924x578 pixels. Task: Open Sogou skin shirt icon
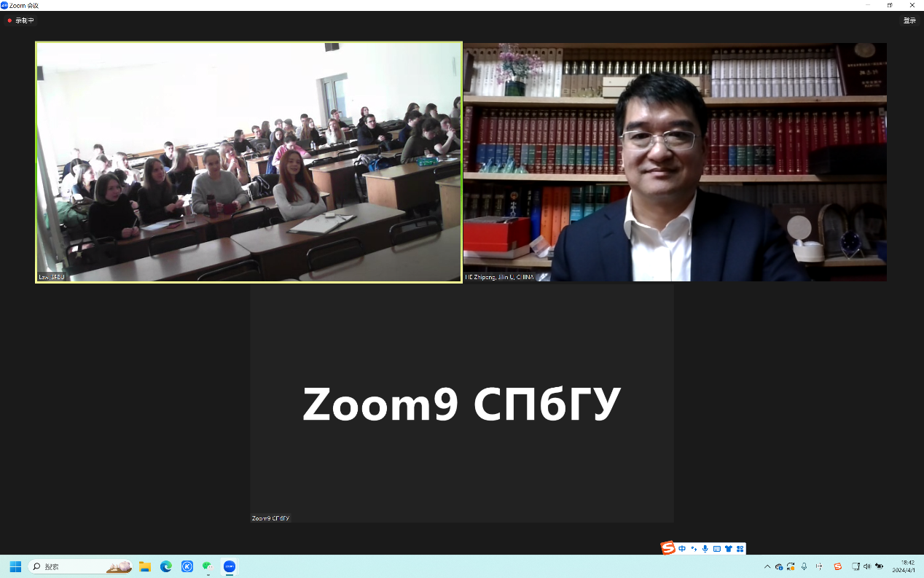pos(728,549)
